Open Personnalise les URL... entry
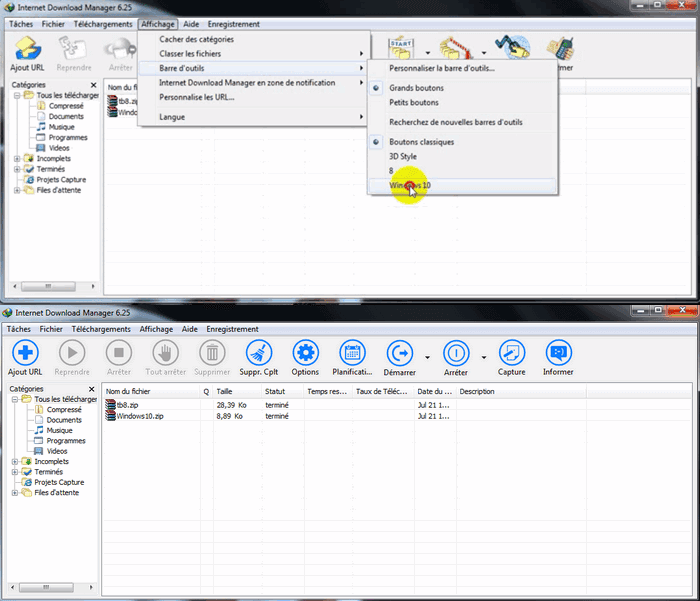700x601 pixels. point(254,97)
